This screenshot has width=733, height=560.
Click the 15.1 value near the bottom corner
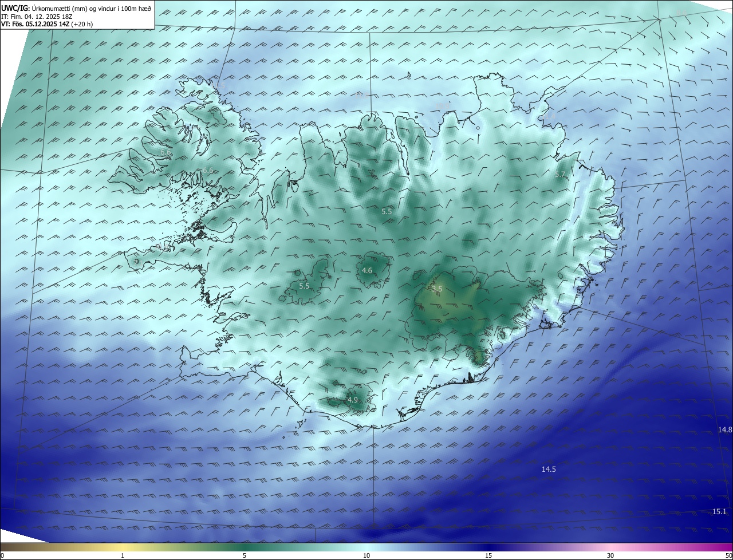(x=719, y=511)
